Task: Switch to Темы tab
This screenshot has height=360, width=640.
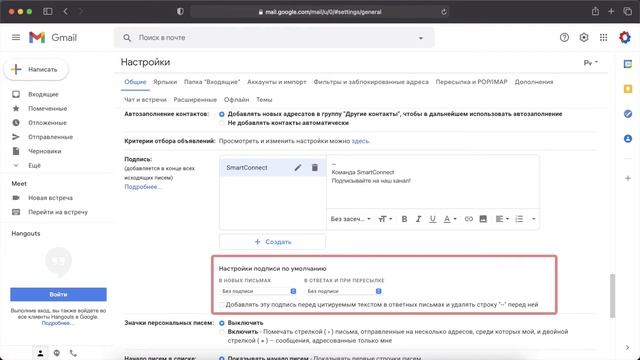Action: tap(264, 100)
